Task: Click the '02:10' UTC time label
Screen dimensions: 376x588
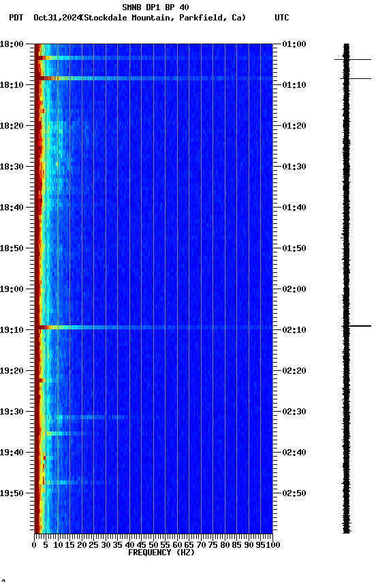Action: [294, 330]
